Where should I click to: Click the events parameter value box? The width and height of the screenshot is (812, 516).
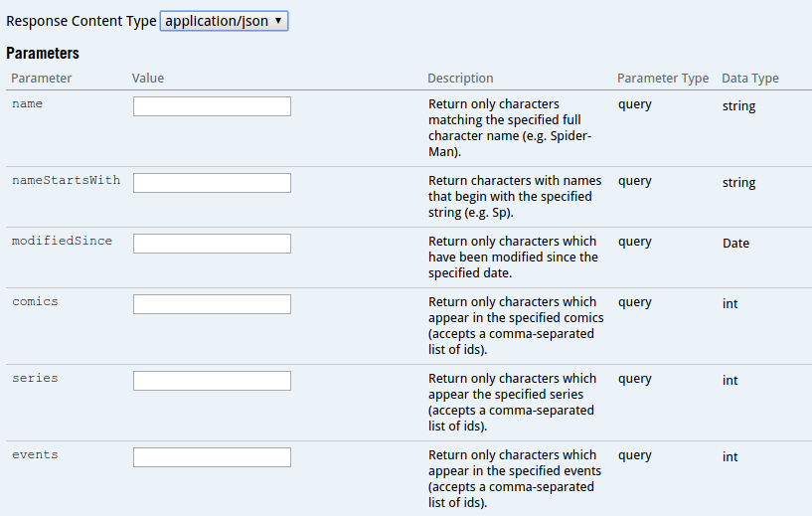pyautogui.click(x=212, y=457)
